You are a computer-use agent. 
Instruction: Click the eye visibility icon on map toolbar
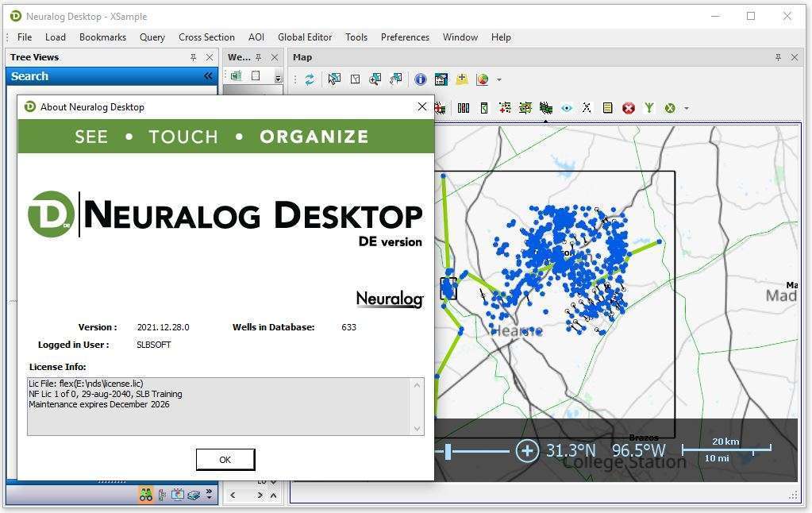click(567, 107)
